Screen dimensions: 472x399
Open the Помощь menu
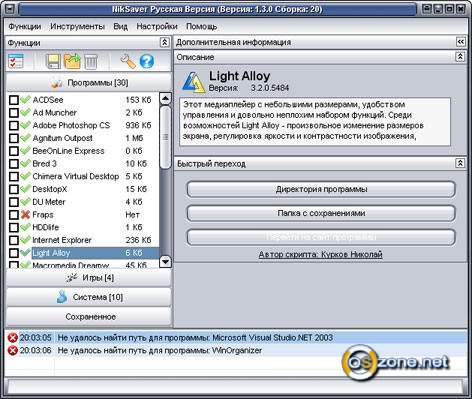pos(201,26)
